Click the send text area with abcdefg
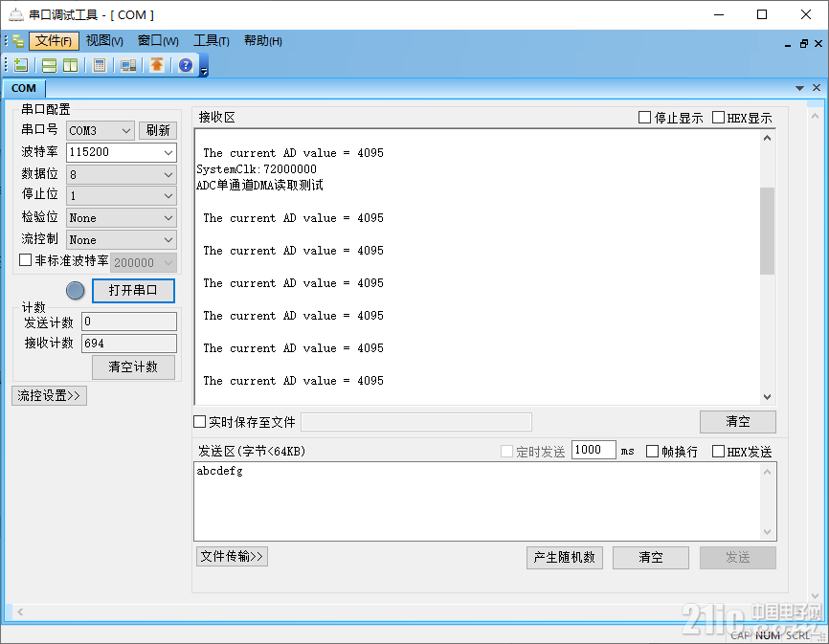829x644 pixels. (x=477, y=500)
